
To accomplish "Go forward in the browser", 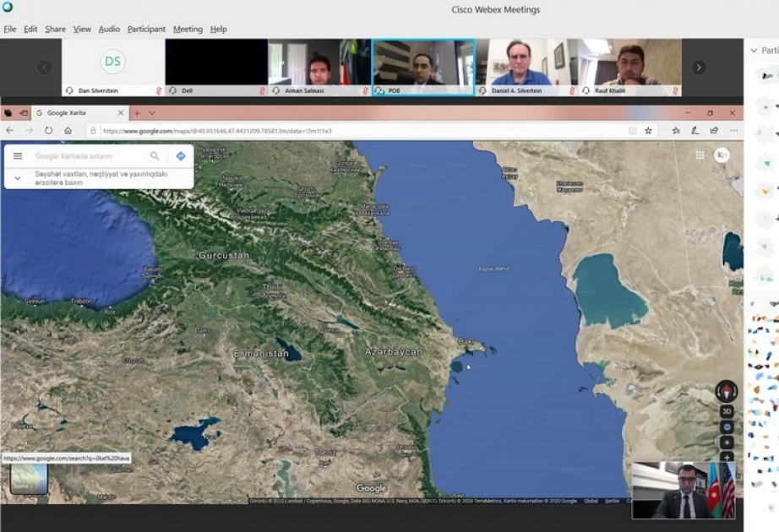I will coord(29,131).
